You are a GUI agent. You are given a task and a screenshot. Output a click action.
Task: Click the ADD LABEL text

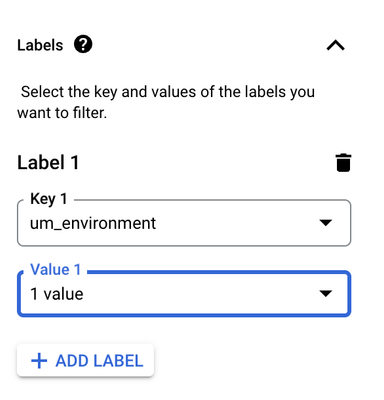[x=99, y=361]
